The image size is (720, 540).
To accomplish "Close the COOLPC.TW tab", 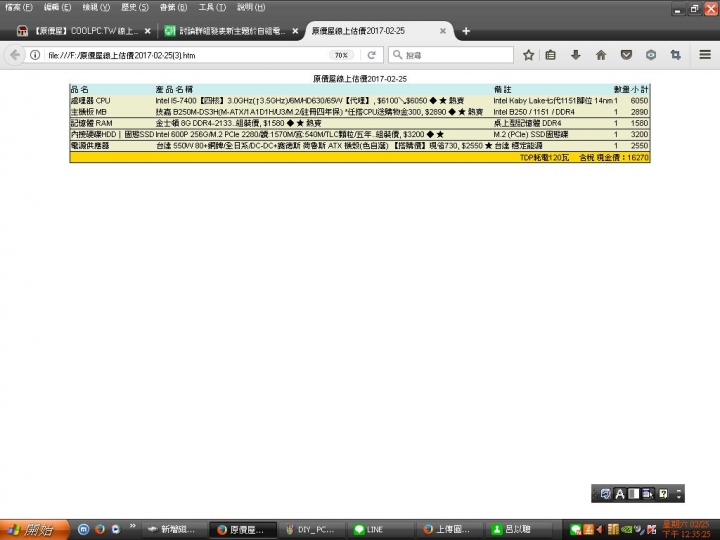I will 147,31.
